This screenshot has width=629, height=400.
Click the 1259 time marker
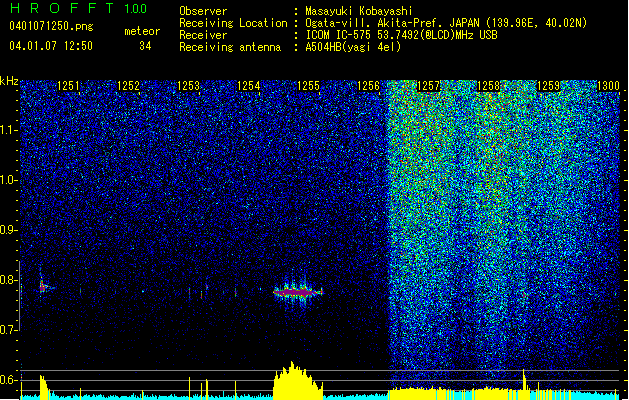(548, 86)
